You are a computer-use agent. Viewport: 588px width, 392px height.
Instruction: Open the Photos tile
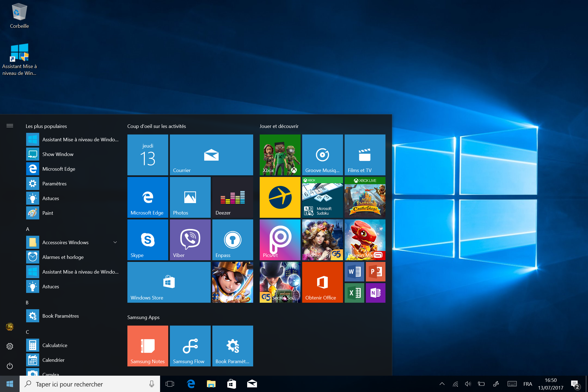190,197
